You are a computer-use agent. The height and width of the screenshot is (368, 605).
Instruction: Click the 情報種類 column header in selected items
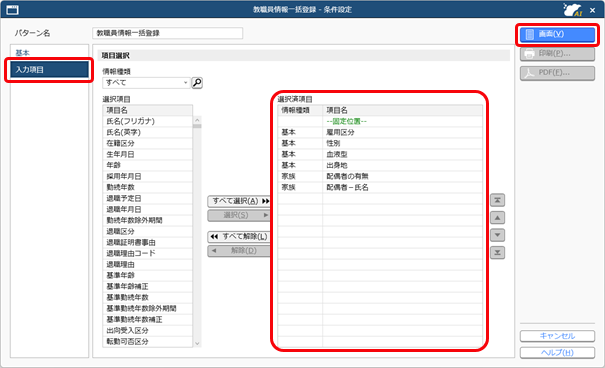[x=300, y=110]
